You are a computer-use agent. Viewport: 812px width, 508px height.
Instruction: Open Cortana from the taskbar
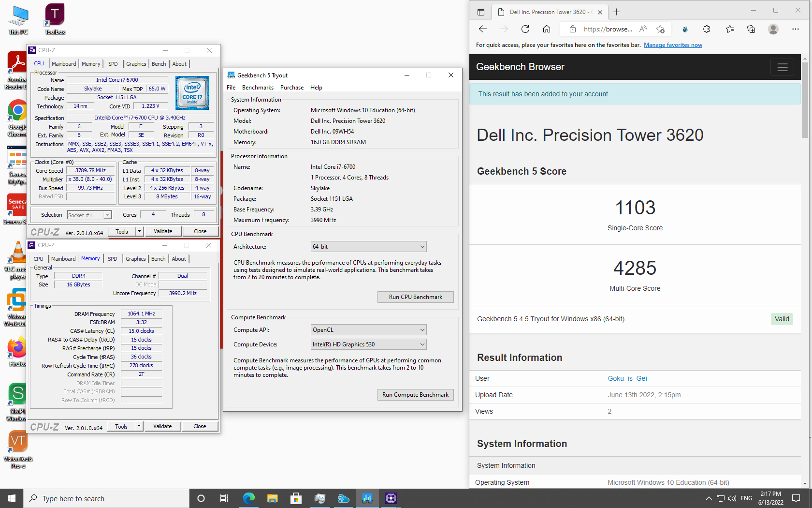coord(201,498)
